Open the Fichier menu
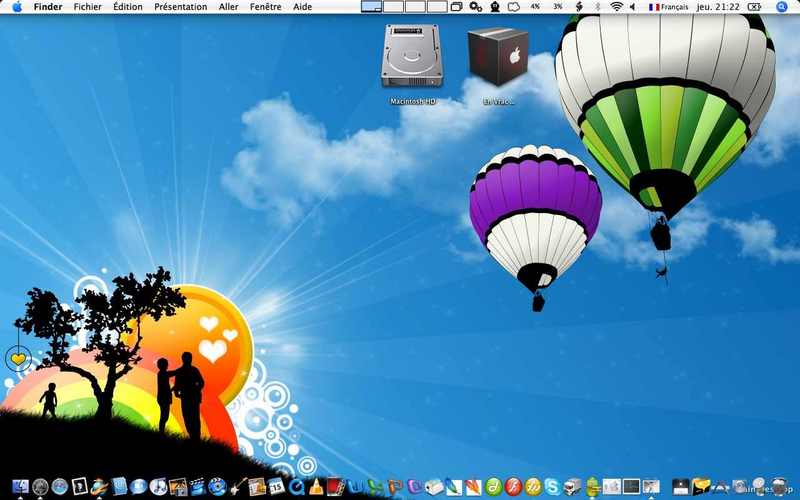 (x=87, y=7)
